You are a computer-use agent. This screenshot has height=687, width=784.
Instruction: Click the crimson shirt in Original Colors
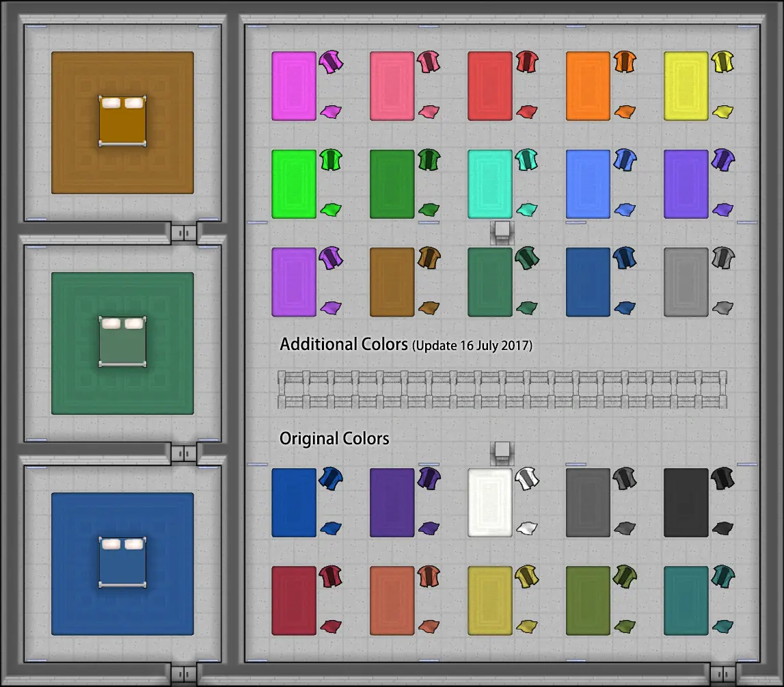pos(331,576)
